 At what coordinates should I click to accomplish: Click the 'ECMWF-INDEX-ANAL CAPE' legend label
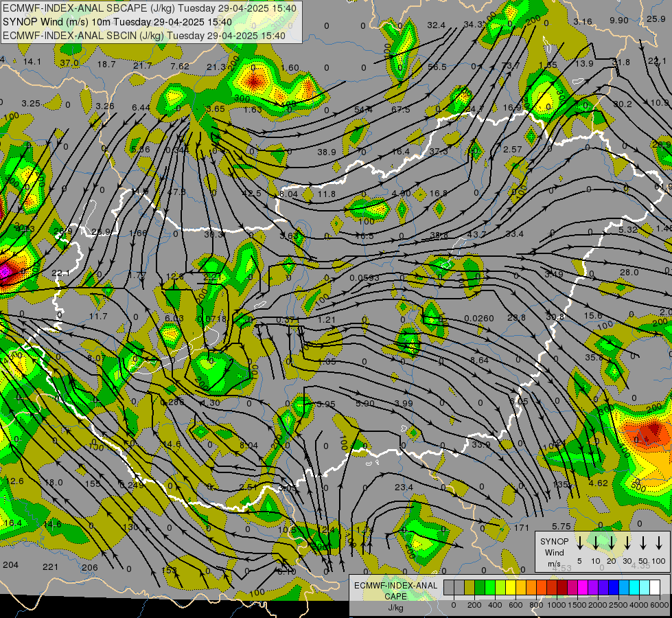pos(395,591)
